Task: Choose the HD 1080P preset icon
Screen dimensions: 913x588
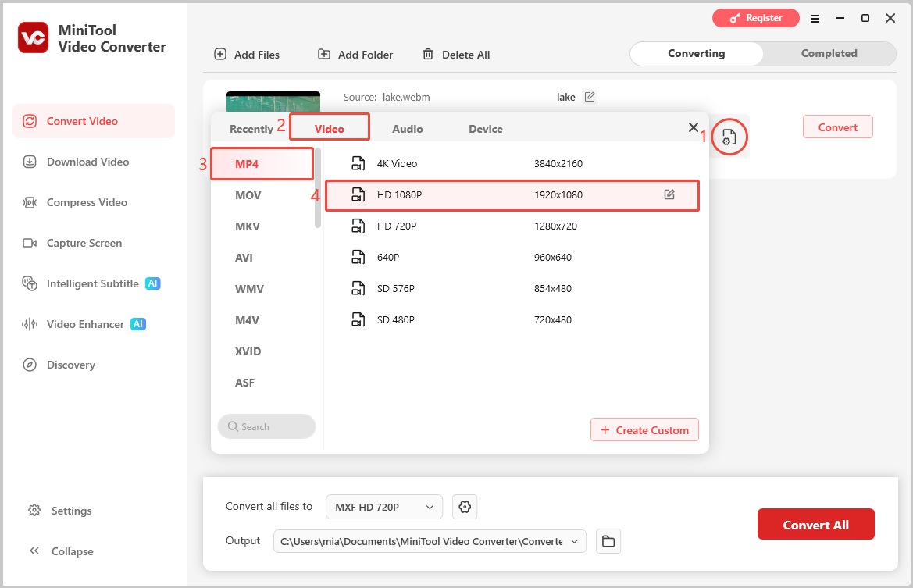Action: pos(358,195)
